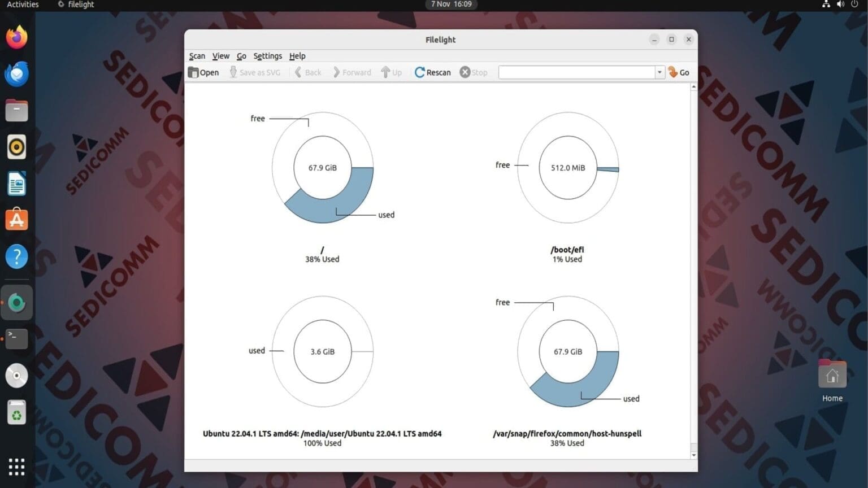Click the scrollbar down arrow in Filelight
868x488 pixels.
click(x=694, y=455)
